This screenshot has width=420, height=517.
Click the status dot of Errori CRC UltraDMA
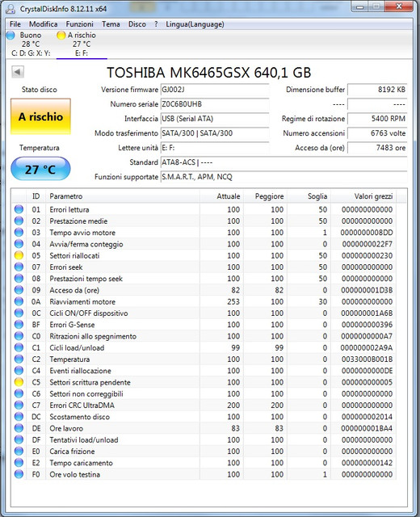pyautogui.click(x=19, y=406)
